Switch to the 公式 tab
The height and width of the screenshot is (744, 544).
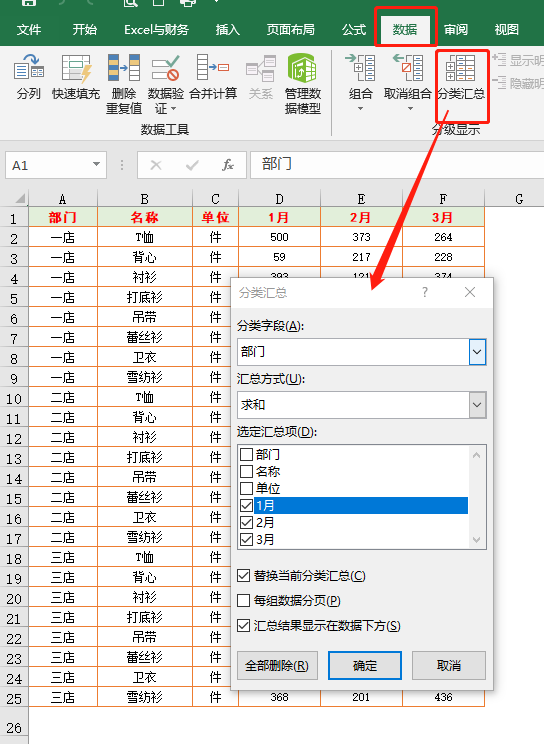pyautogui.click(x=354, y=29)
